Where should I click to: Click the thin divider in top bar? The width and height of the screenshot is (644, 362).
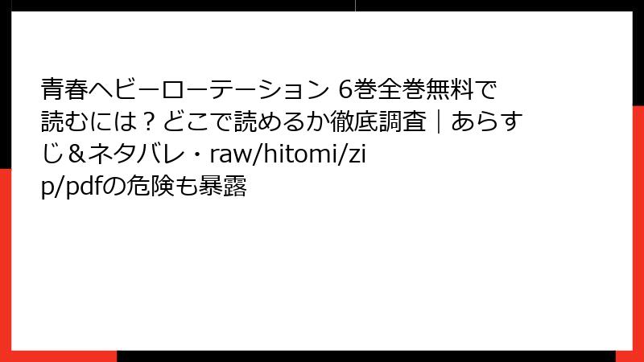click(355, 6)
